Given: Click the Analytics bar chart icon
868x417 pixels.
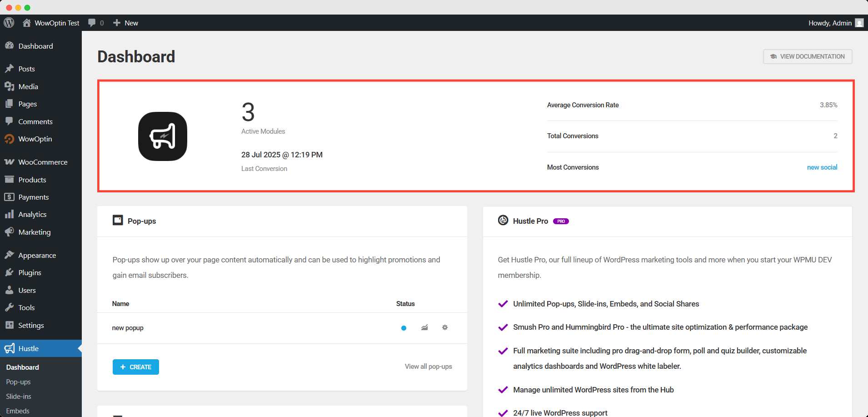Looking at the screenshot, I should point(9,214).
